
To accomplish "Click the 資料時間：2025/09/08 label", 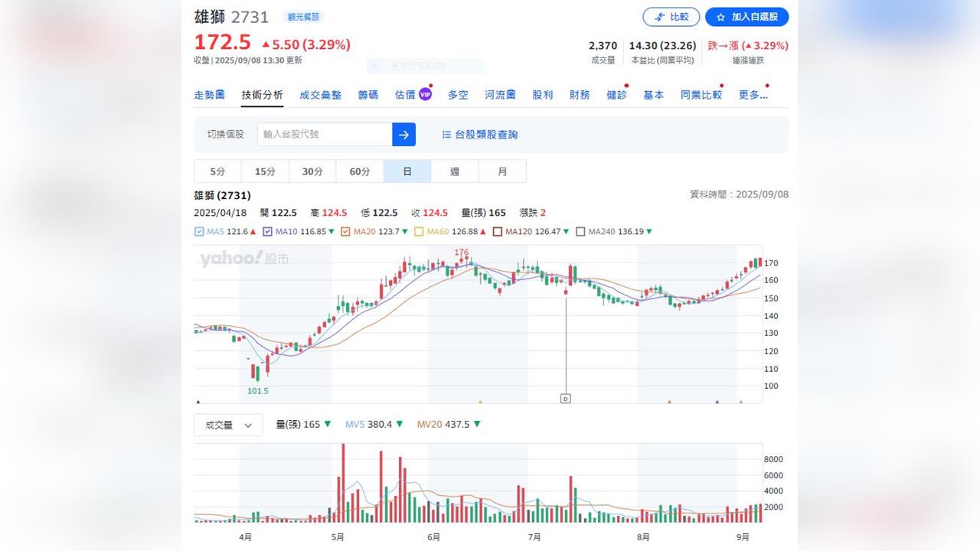I will tap(739, 194).
